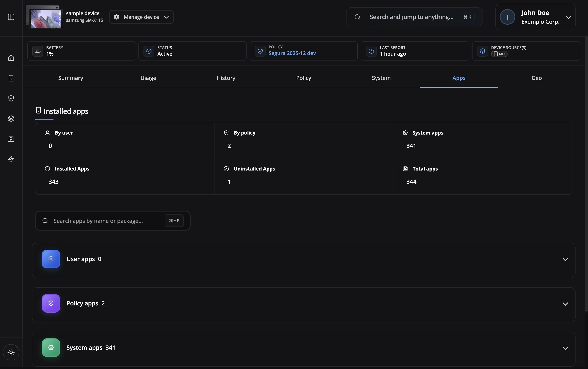Click the MD device source badge
588x369 pixels.
pos(499,54)
